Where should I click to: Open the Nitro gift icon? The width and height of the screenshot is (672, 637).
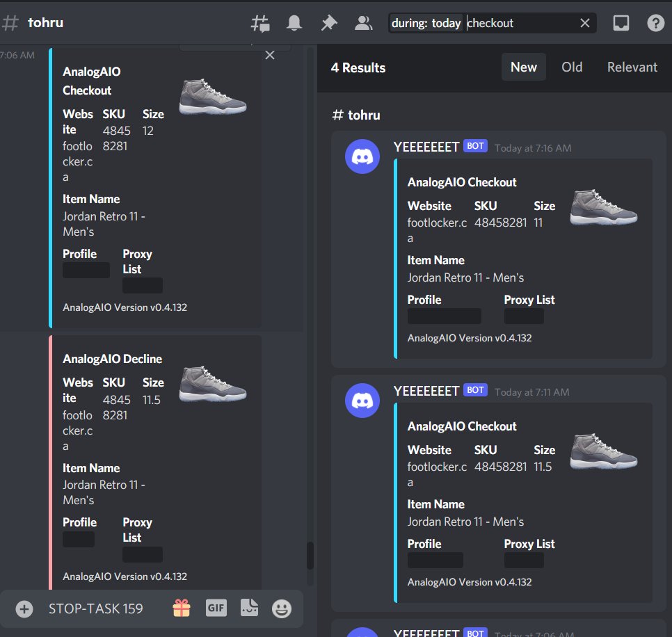coord(182,608)
